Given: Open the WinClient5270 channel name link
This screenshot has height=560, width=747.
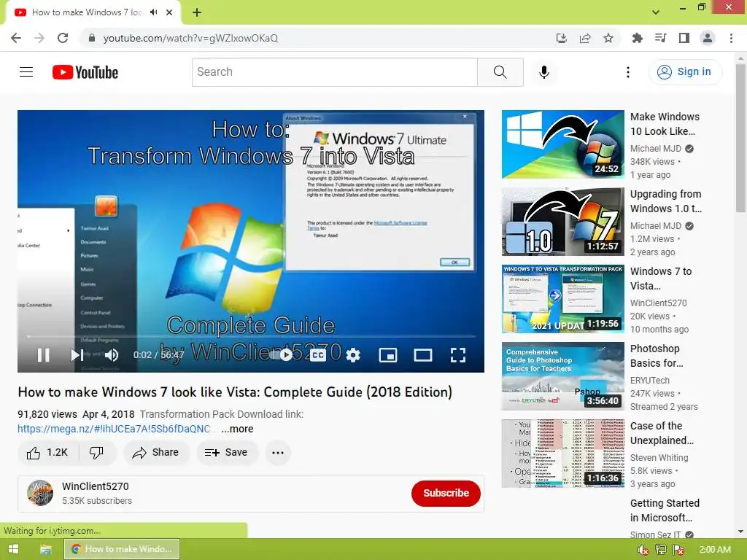Looking at the screenshot, I should click(x=96, y=486).
